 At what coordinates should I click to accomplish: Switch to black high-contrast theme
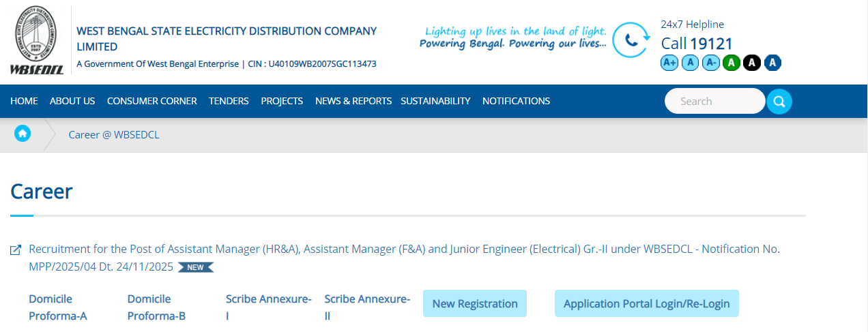coord(752,63)
